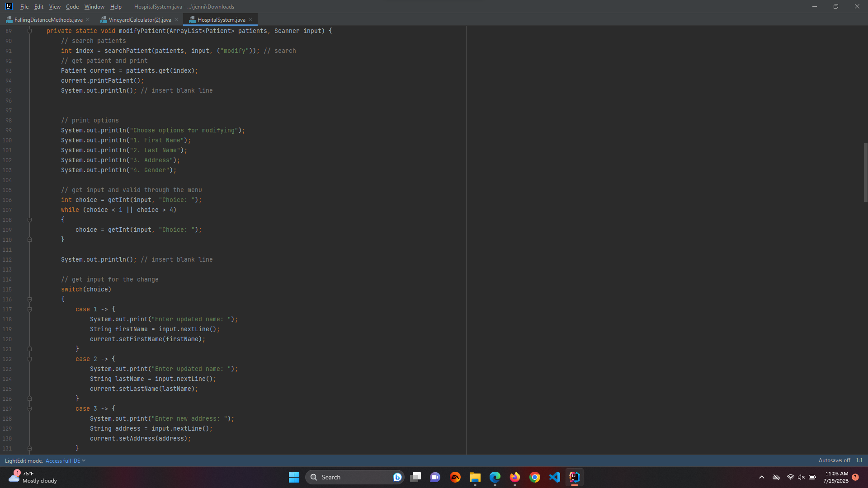The width and height of the screenshot is (868, 488).
Task: Toggle the Autosave: off status setting
Action: coord(834,460)
